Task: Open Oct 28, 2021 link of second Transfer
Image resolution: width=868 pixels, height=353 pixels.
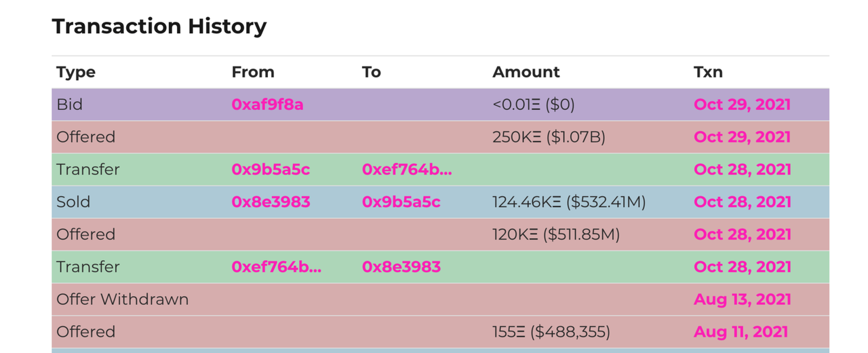Action: (x=742, y=267)
